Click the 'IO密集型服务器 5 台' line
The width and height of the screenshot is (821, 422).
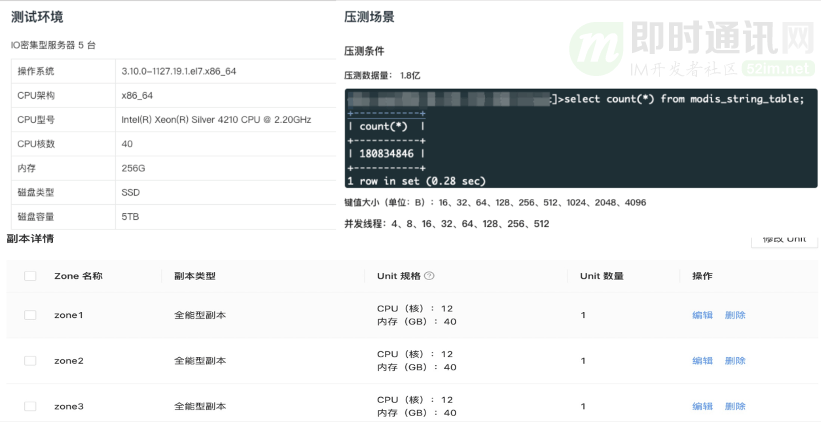pyautogui.click(x=53, y=45)
